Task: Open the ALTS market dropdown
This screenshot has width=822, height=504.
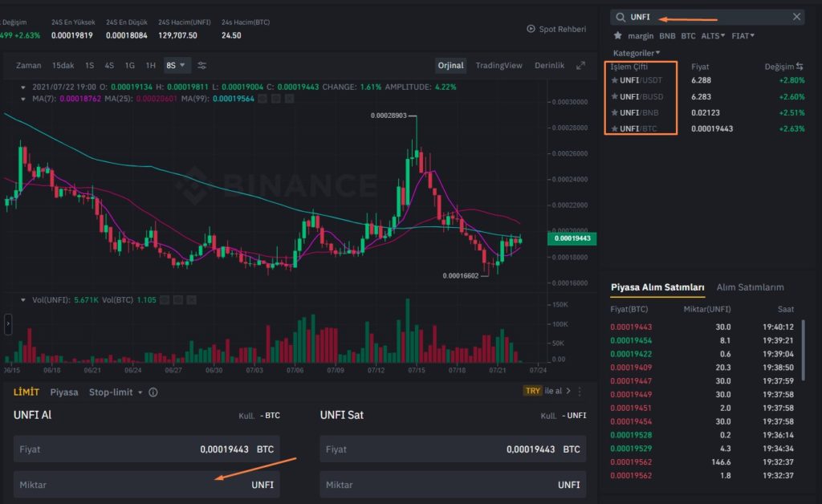Action: coord(713,35)
